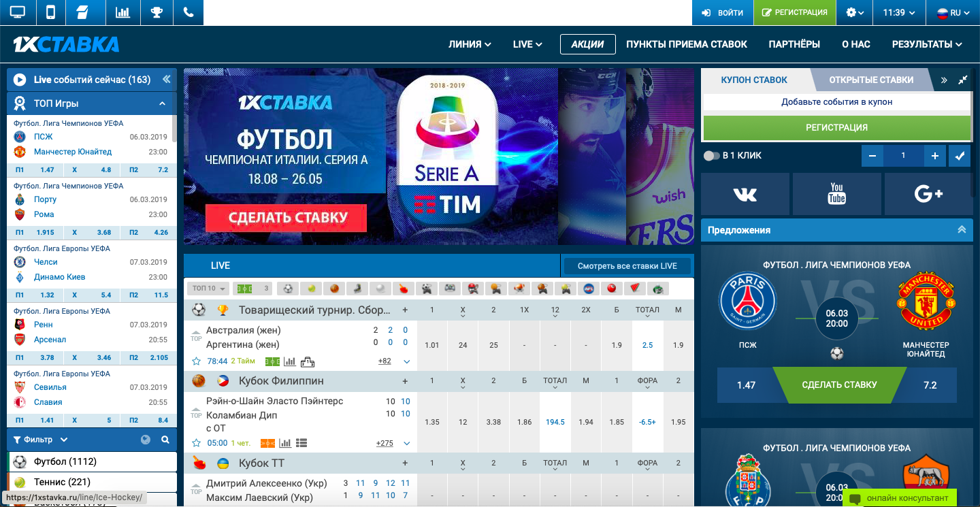Open the phone contact icon in top bar
Screen dimensions: 980x507
click(189, 12)
